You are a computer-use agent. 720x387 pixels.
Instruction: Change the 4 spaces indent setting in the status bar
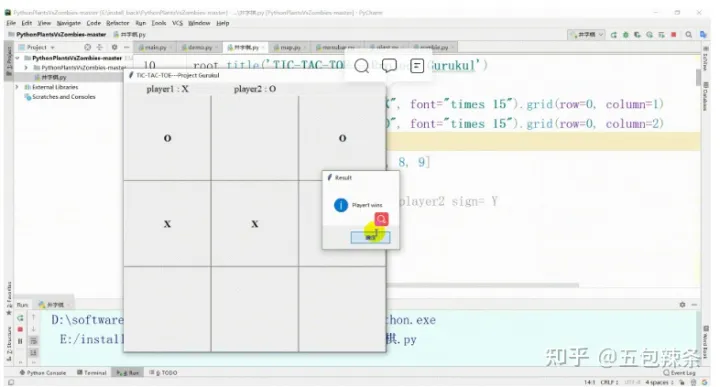coord(659,382)
